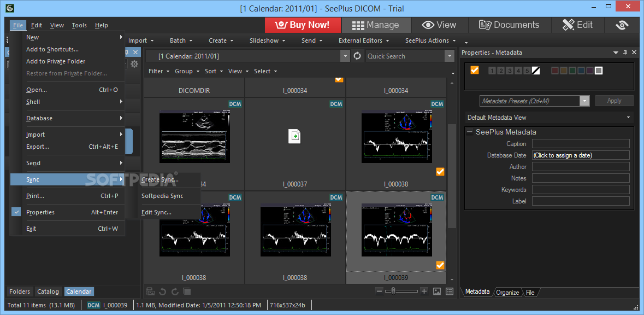This screenshot has width=644, height=315.
Task: Click the rightmost eye mode icon
Action: [622, 25]
